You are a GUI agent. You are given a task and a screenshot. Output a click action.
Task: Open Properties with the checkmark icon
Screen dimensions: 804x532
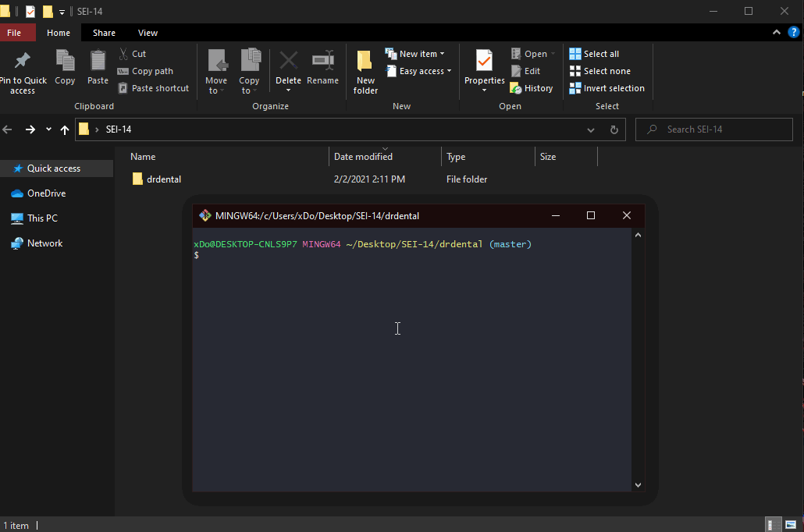tap(484, 62)
